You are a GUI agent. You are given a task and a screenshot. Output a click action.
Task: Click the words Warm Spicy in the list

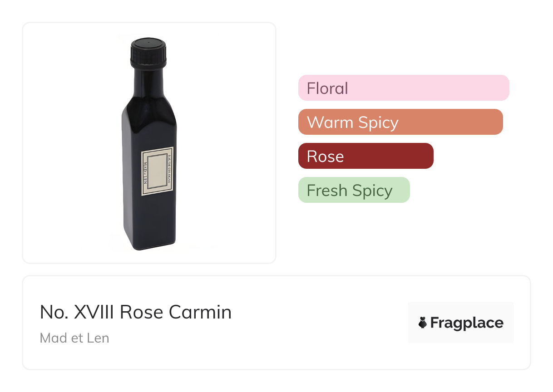coord(352,122)
